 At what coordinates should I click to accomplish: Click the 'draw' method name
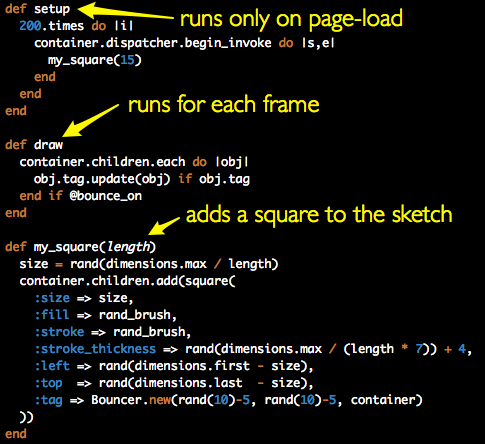(x=48, y=145)
